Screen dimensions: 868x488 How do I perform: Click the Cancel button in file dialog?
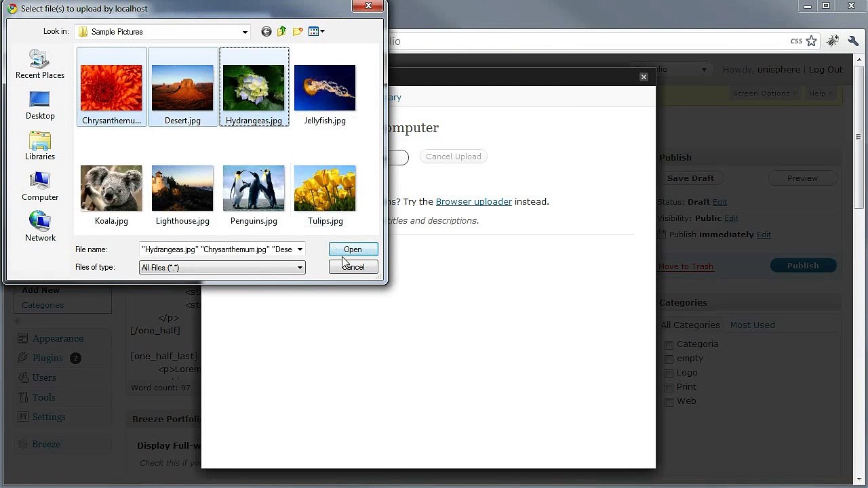353,267
